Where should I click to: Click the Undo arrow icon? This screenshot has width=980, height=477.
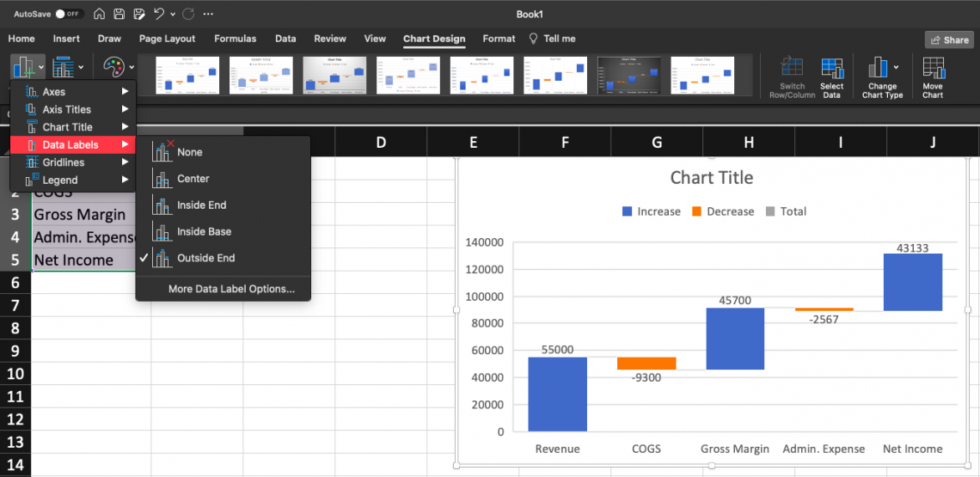(159, 15)
